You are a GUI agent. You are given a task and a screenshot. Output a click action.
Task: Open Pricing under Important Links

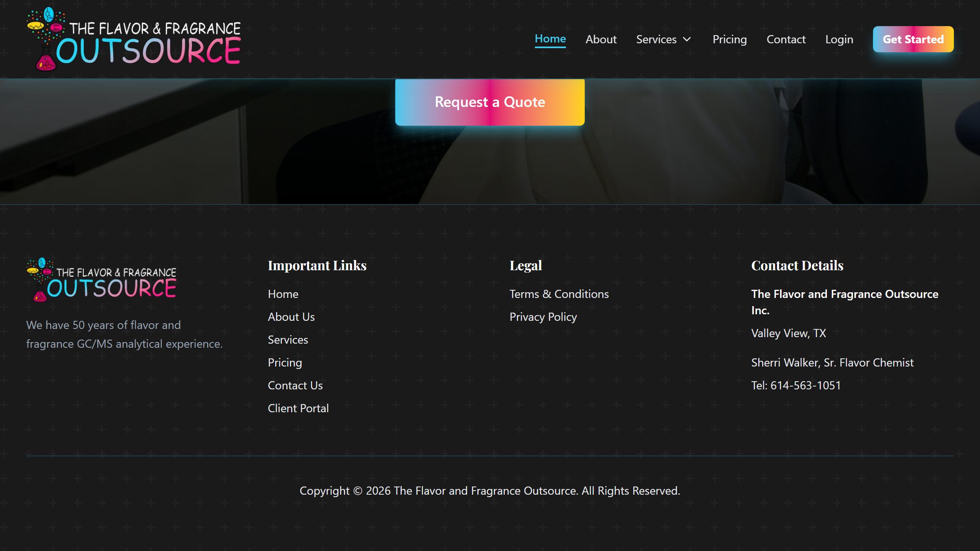tap(285, 362)
